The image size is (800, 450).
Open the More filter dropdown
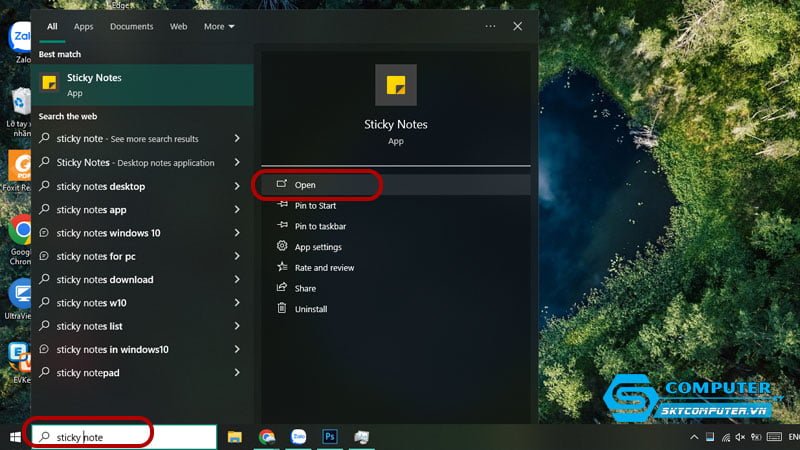tap(219, 27)
